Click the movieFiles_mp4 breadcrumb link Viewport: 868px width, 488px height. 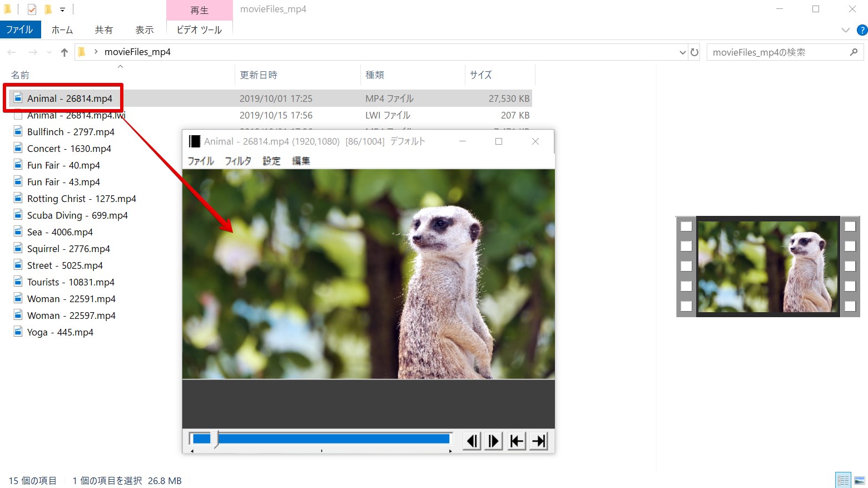[x=137, y=52]
